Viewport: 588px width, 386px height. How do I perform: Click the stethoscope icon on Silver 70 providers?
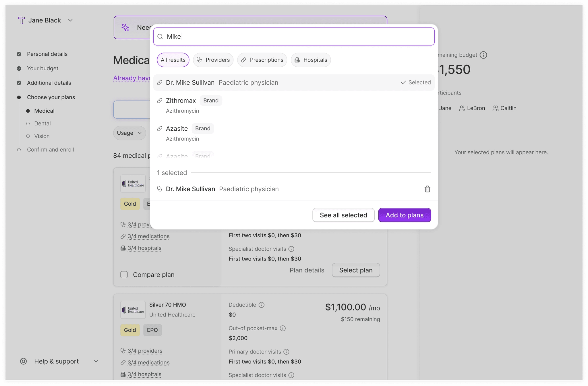(x=123, y=351)
